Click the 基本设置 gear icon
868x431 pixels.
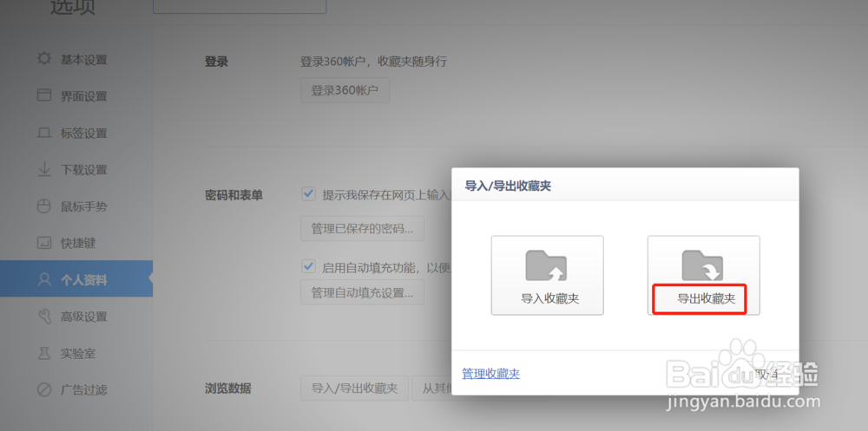pyautogui.click(x=43, y=59)
